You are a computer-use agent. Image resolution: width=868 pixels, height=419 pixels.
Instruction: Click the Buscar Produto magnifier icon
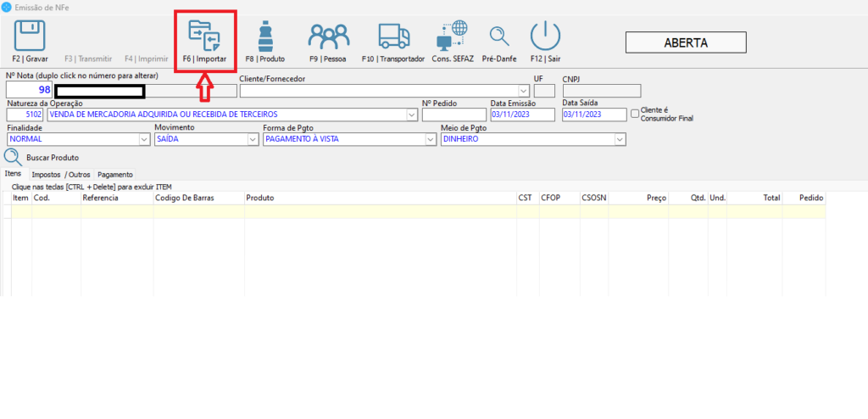(x=14, y=157)
